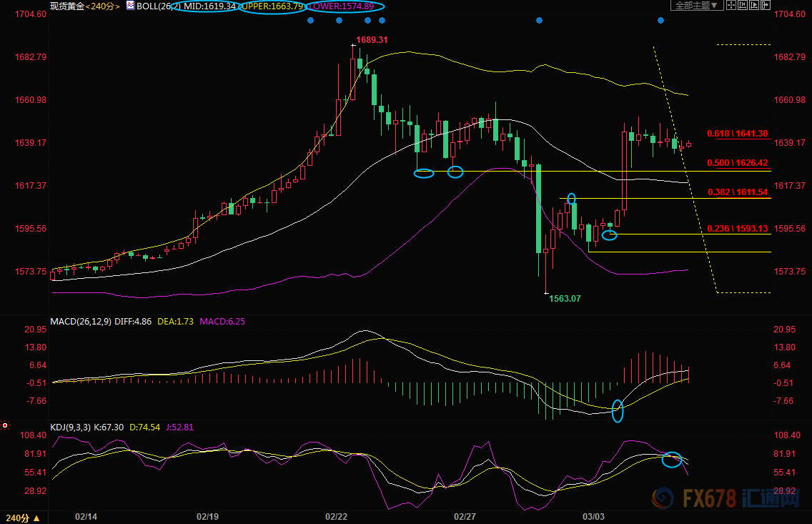
Task: Click the 现货黄金 <240分> chart title
Action: pyautogui.click(x=85, y=6)
